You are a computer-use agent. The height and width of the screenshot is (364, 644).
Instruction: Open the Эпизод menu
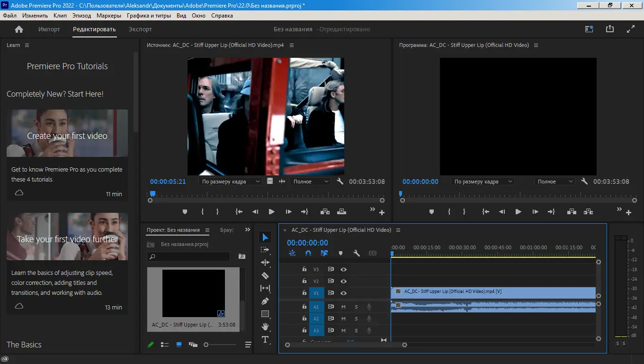[81, 15]
